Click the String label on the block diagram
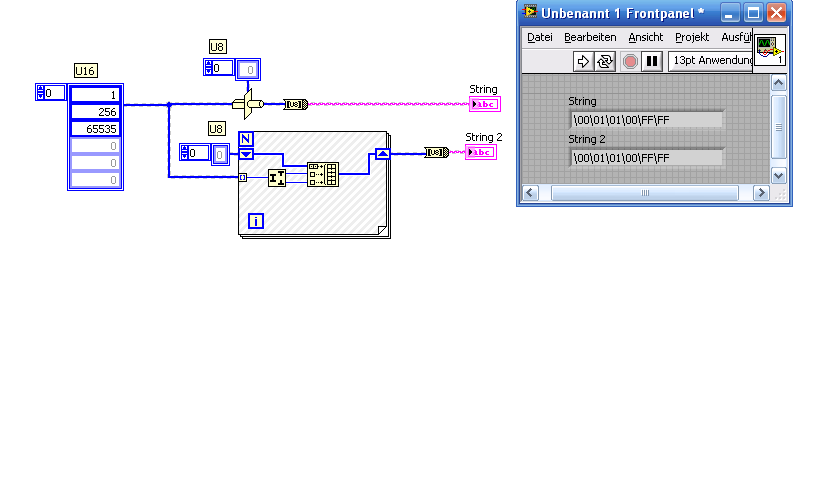 pyautogui.click(x=483, y=89)
